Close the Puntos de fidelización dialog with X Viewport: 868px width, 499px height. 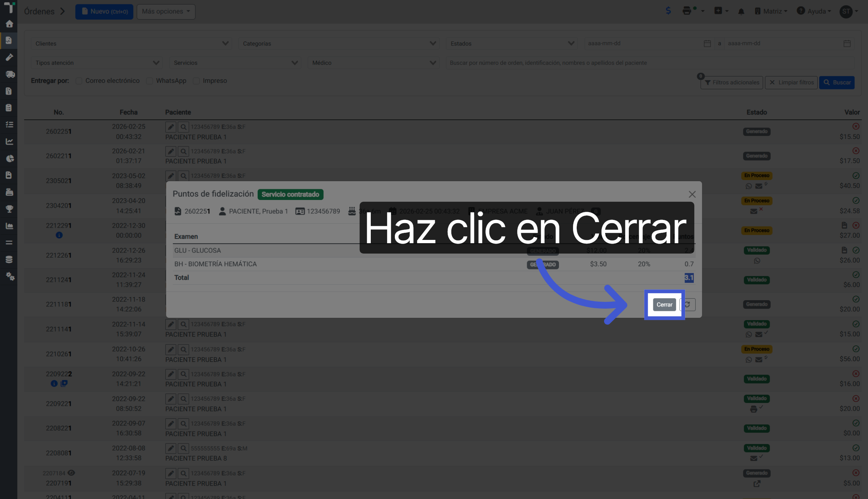692,194
